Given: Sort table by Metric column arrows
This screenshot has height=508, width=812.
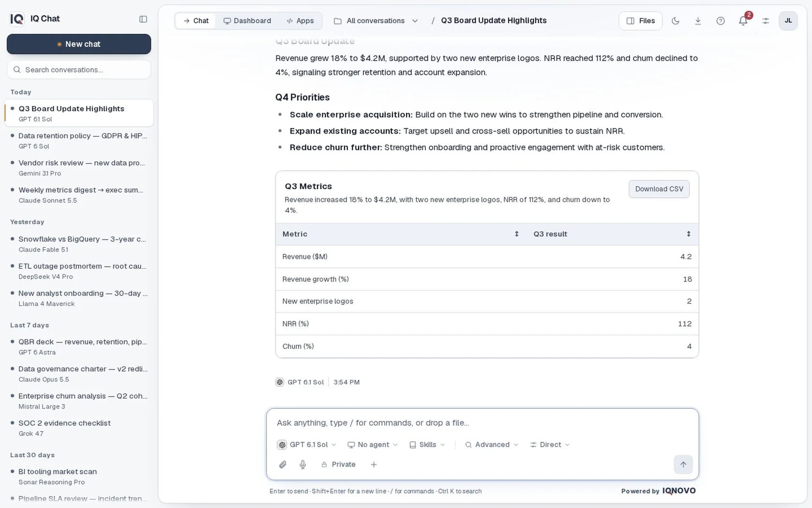Looking at the screenshot, I should point(517,234).
